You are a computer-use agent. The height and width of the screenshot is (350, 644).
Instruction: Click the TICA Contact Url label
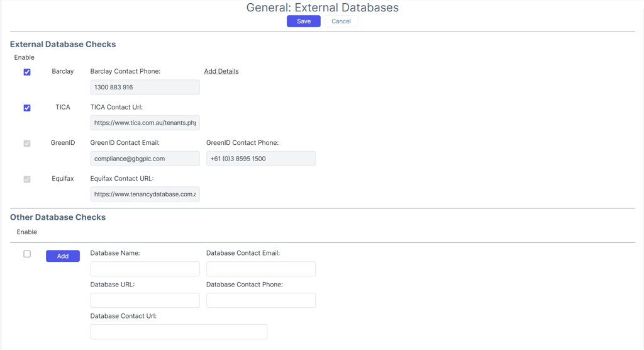click(x=116, y=107)
